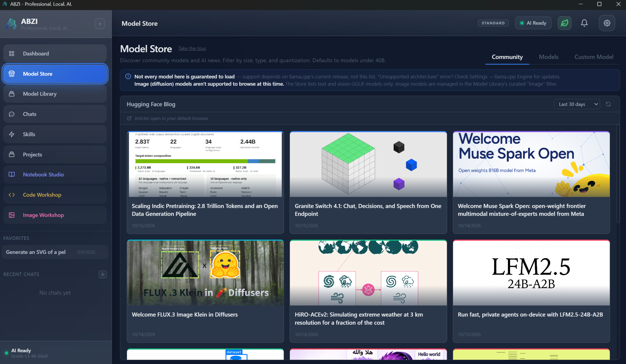Add a new chat with plus icon

(103, 274)
